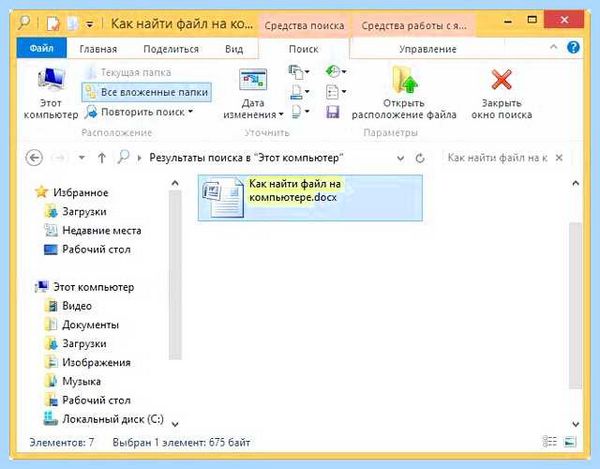Click quick access New folder icon

coord(72,24)
